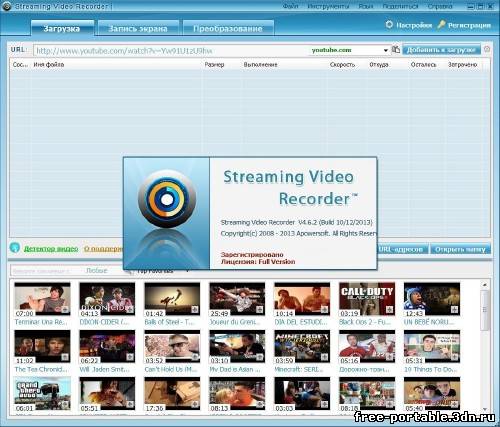The height and width of the screenshot is (427, 500).
Task: Click the Добавить к загрузке button
Action: click(x=441, y=50)
